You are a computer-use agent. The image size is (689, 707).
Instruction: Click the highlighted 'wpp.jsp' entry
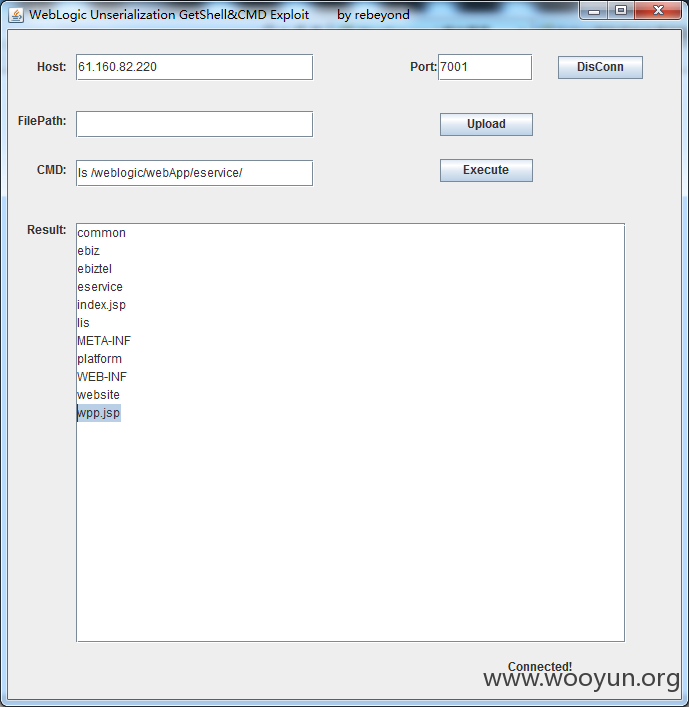[x=99, y=413]
